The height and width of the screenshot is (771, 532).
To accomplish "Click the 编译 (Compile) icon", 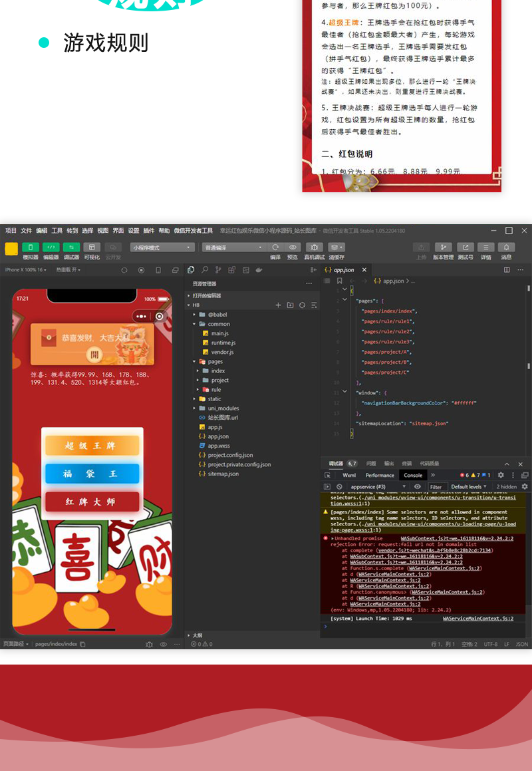I will pyautogui.click(x=275, y=247).
